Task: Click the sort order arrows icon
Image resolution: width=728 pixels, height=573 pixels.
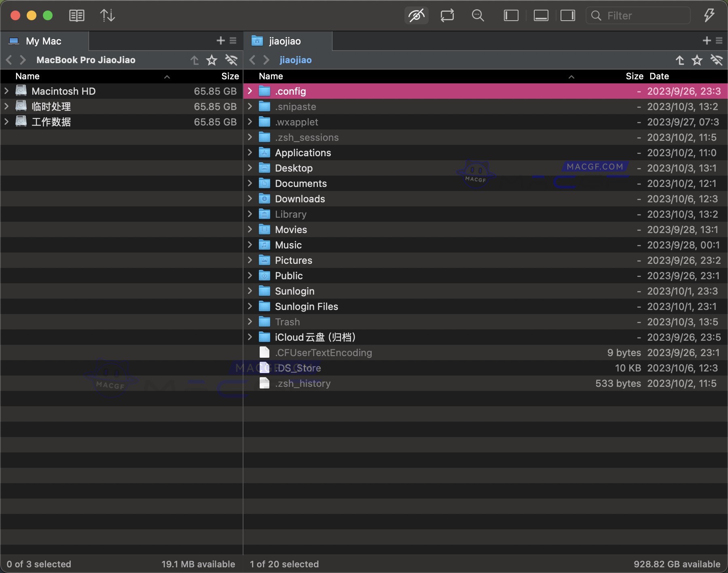Action: [107, 15]
